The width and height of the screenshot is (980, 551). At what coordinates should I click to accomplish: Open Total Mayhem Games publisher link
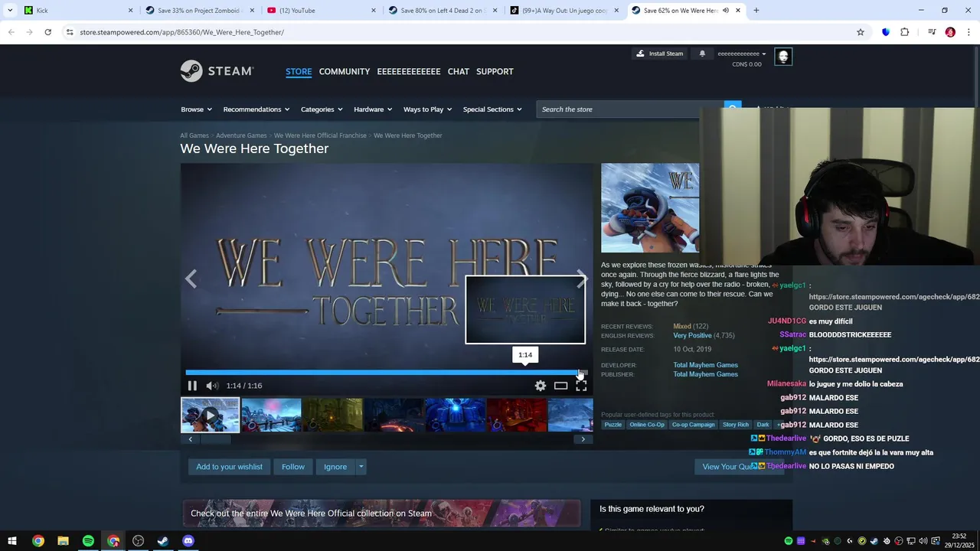(705, 374)
